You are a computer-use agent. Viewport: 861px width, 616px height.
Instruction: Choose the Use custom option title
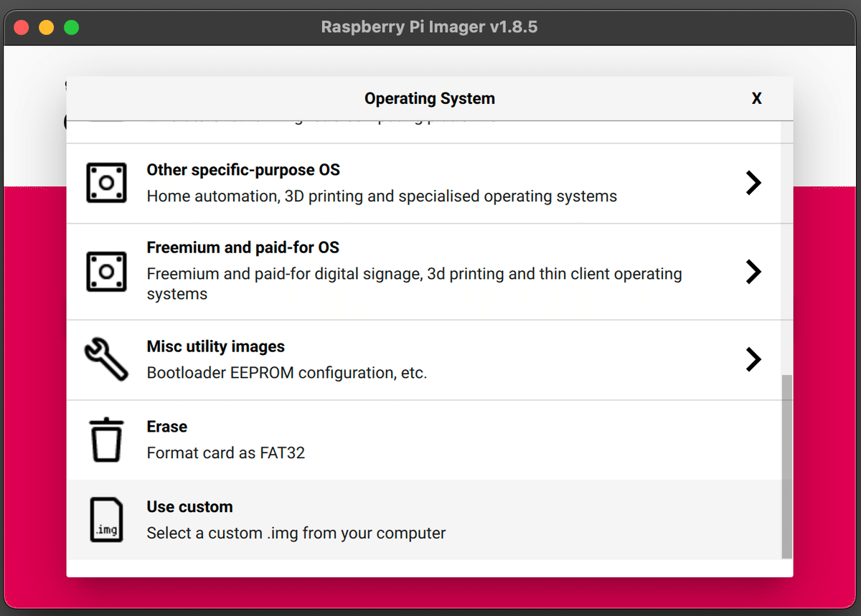click(190, 507)
